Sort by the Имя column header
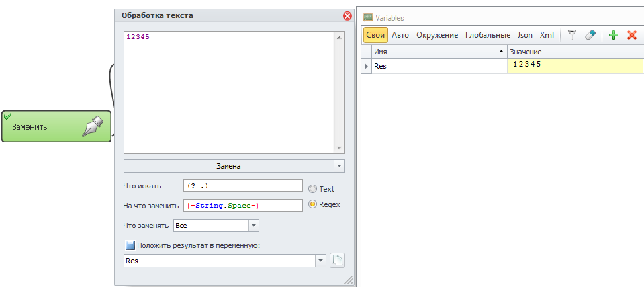 (439, 52)
